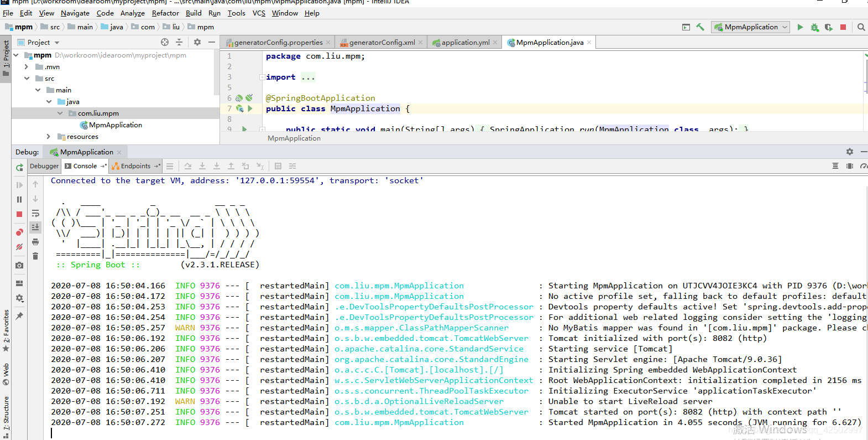This screenshot has height=440, width=868.
Task: Click run gutter icon on line 7
Action: 250,109
